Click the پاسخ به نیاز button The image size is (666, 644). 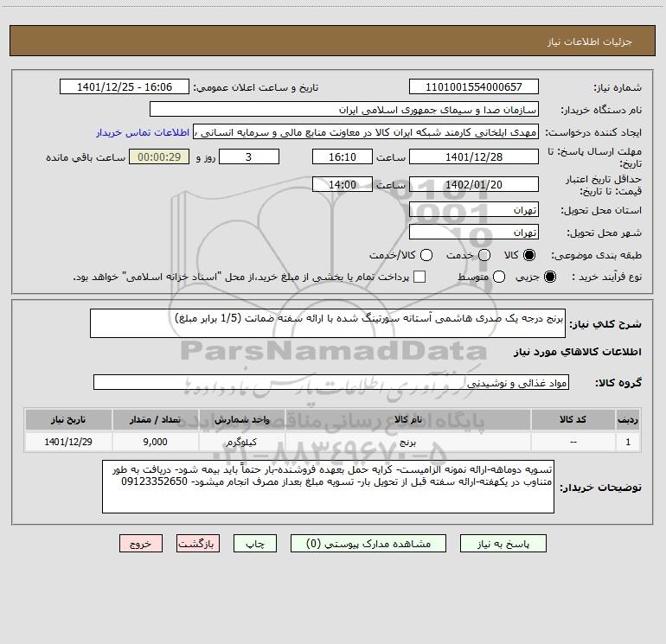coord(503,544)
